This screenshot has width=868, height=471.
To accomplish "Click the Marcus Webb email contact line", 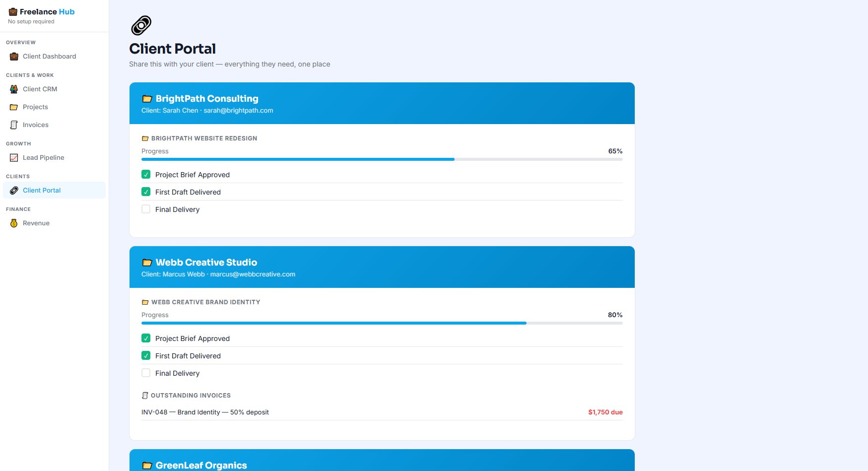I will (x=218, y=274).
